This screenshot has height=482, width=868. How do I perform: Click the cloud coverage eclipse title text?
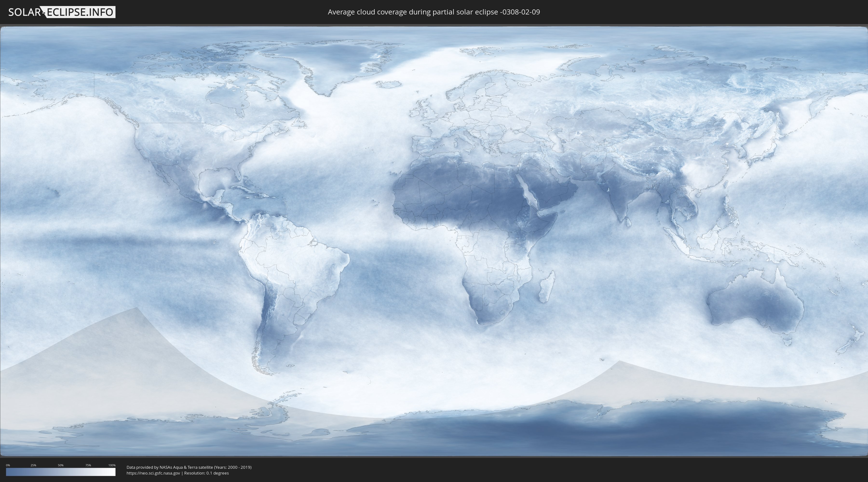(x=434, y=12)
